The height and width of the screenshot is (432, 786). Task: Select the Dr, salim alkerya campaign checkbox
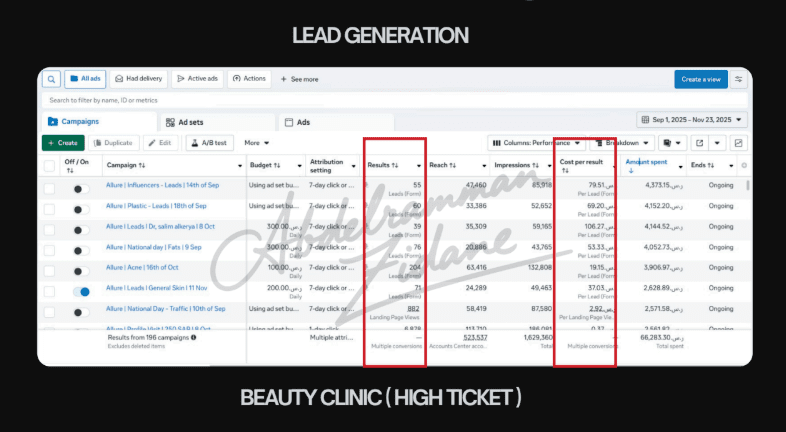tap(49, 230)
